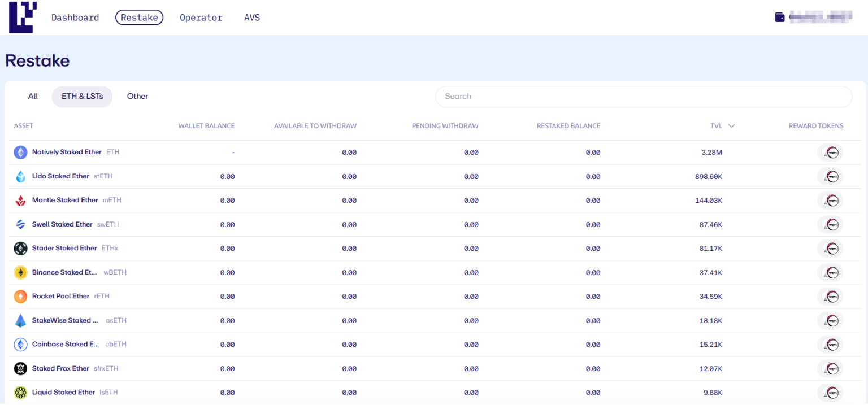Image resolution: width=868 pixels, height=405 pixels.
Task: Click the EigenLayer logo in header
Action: 23,18
